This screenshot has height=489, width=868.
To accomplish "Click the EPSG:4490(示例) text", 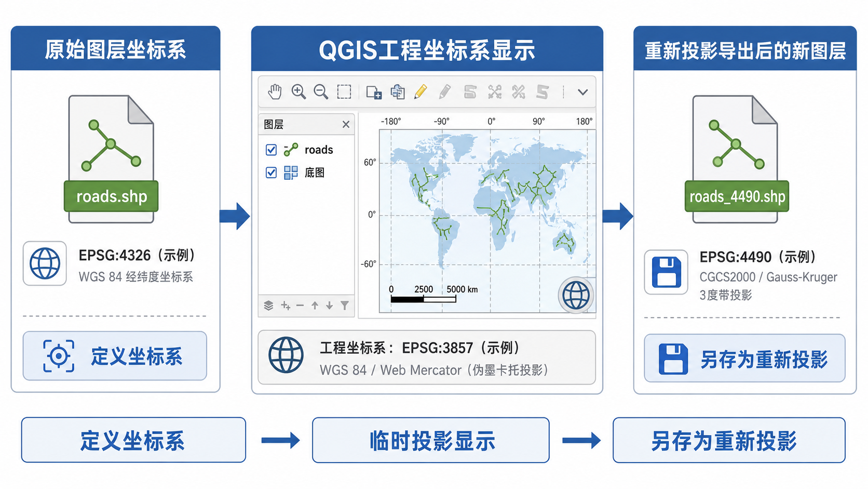I will pyautogui.click(x=759, y=257).
